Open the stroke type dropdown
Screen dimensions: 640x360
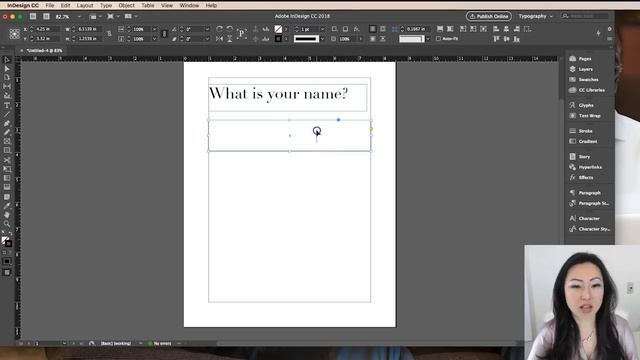[x=322, y=39]
